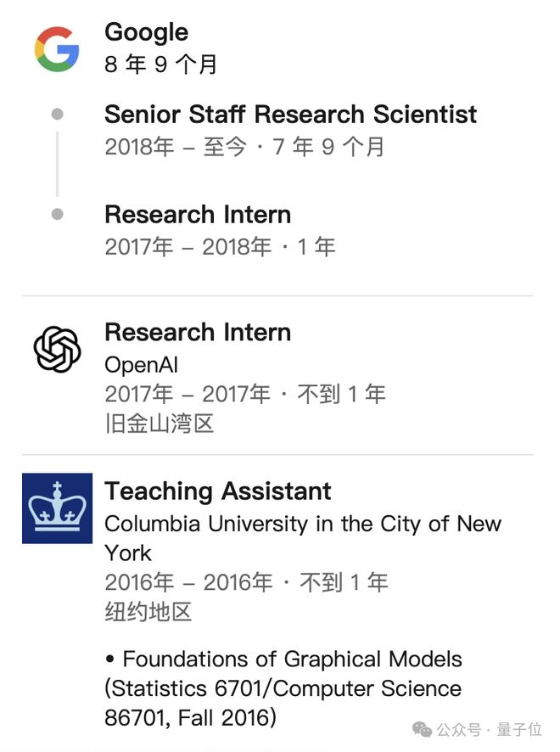The height and width of the screenshot is (752, 560).
Task: Click the 公众号 · 量子位 watermark text
Action: point(489,729)
